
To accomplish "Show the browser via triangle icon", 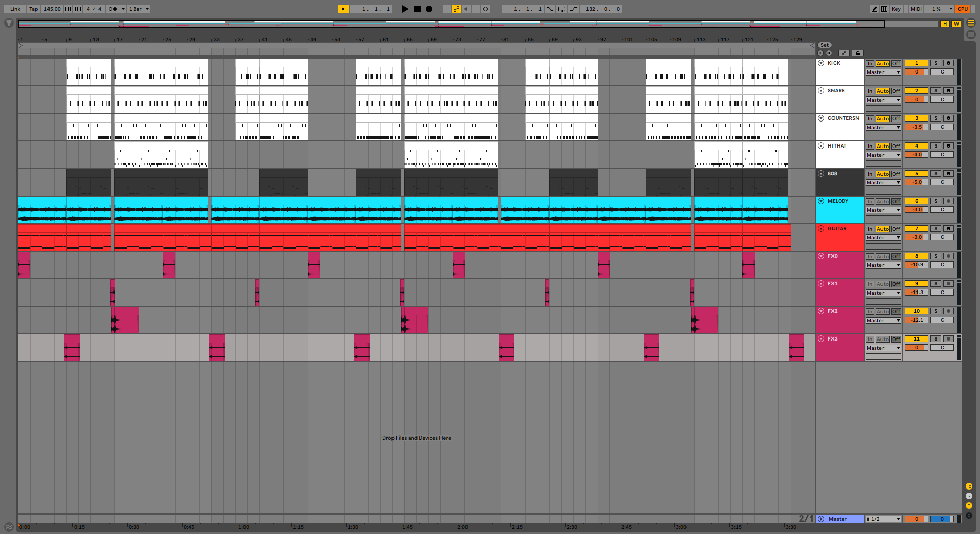I will click(x=9, y=23).
